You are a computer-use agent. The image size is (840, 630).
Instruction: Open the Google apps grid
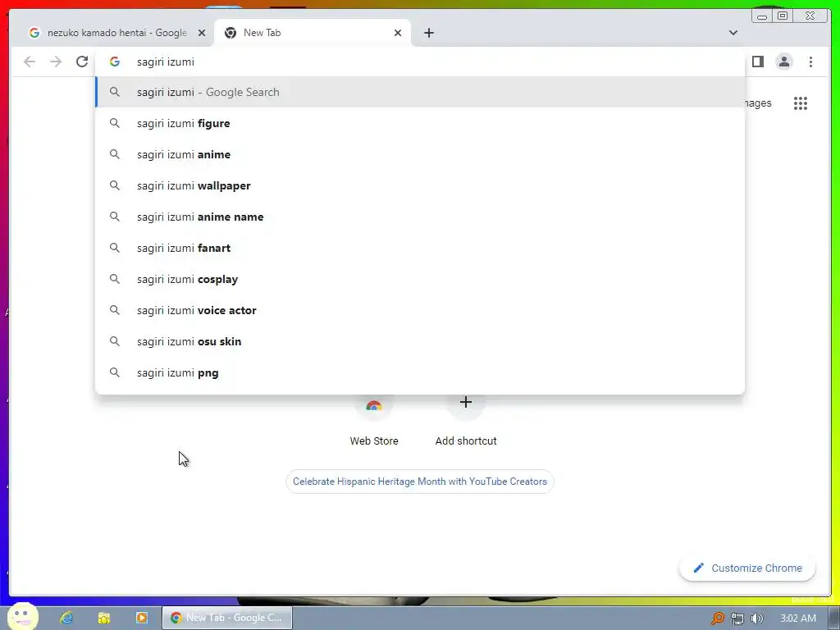(x=801, y=103)
